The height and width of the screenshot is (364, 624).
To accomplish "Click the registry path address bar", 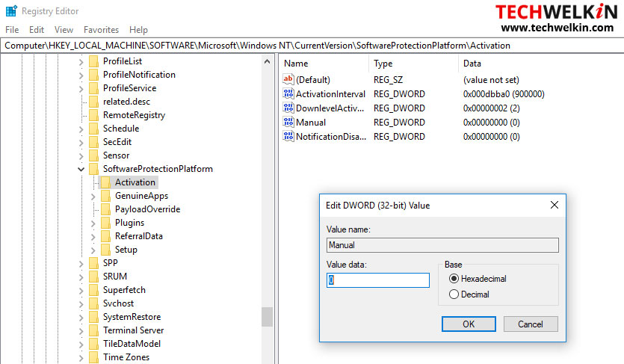I will 312,46.
